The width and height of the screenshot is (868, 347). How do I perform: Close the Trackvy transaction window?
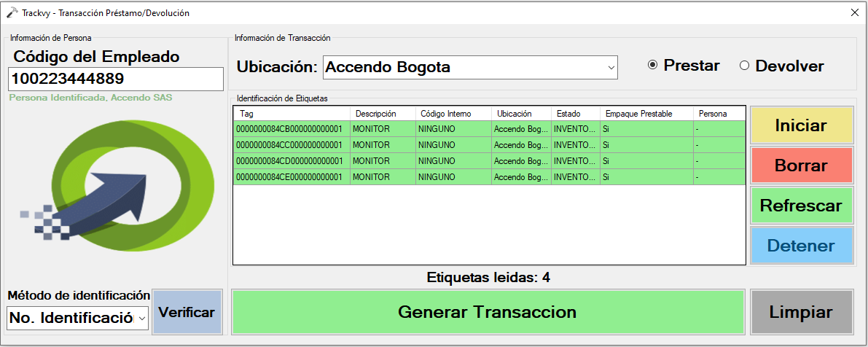855,12
